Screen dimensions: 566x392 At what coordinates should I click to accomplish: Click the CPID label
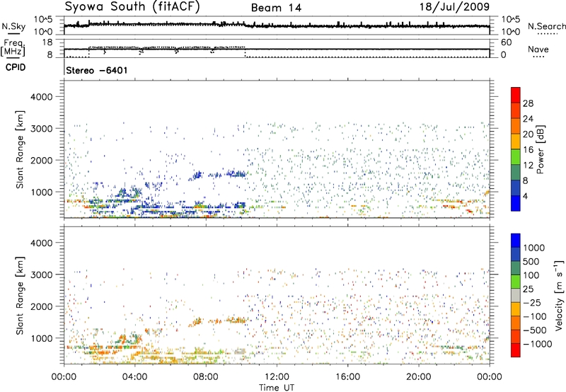pos(16,67)
